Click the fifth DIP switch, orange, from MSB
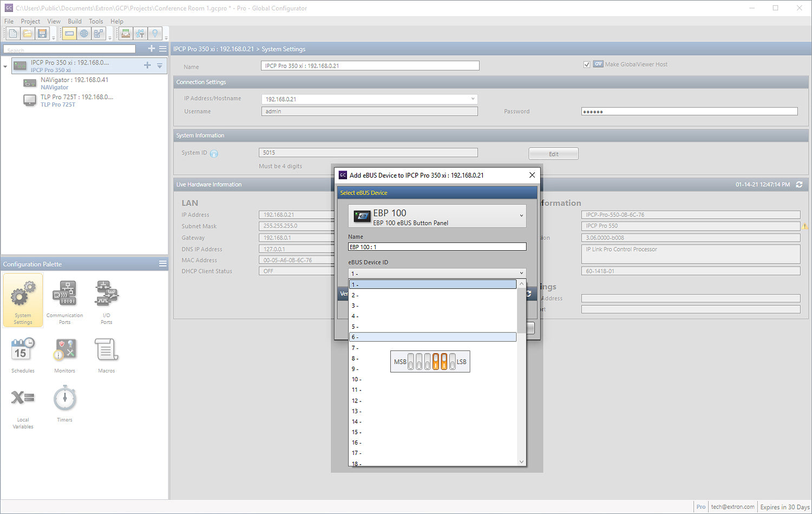Viewport: 812px width, 514px height. pos(444,361)
